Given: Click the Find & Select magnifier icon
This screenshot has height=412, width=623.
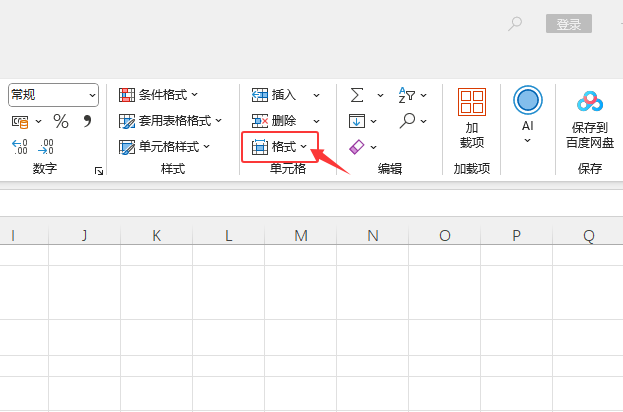Looking at the screenshot, I should click(407, 121).
